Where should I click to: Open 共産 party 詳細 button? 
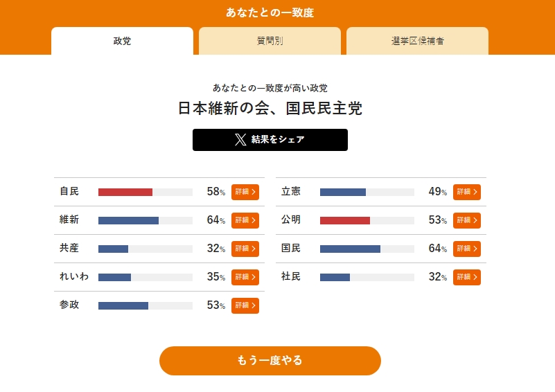pyautogui.click(x=245, y=249)
